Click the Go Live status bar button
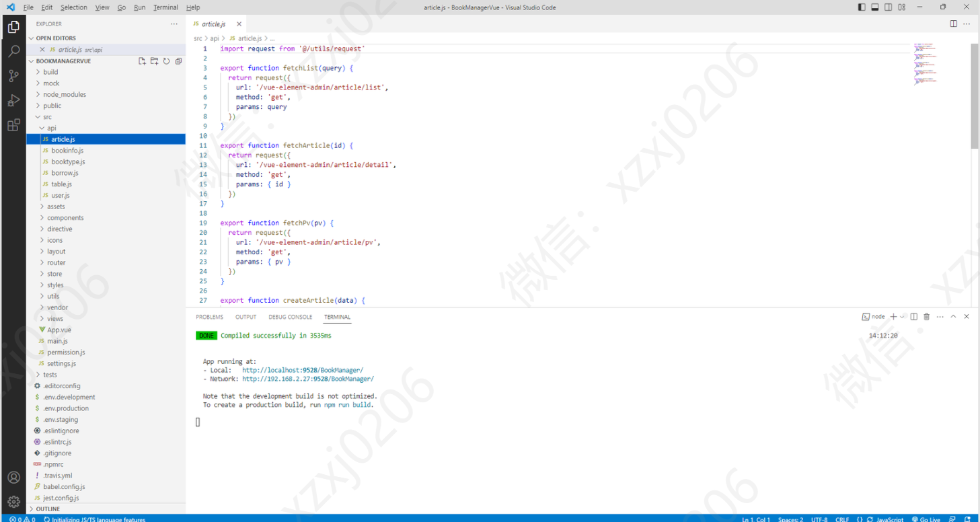The width and height of the screenshot is (980, 522). [x=926, y=519]
